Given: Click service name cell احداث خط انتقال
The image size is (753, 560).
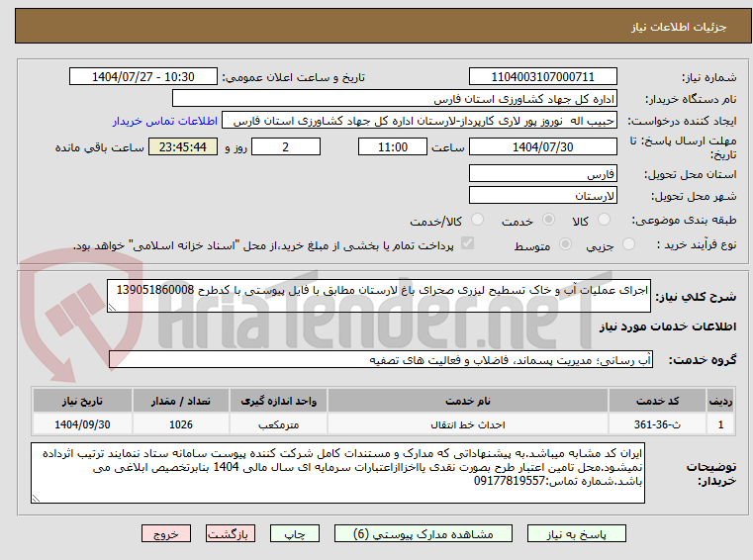Looking at the screenshot, I should click(x=468, y=424).
